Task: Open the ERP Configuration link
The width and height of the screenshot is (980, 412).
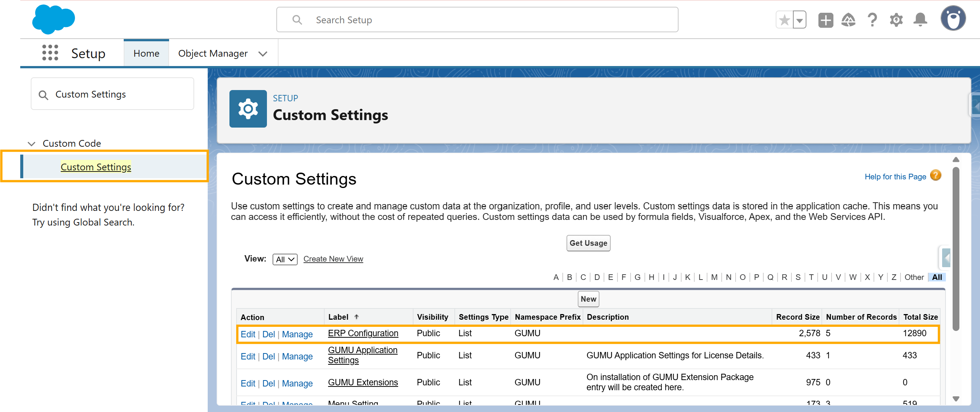Action: tap(363, 333)
